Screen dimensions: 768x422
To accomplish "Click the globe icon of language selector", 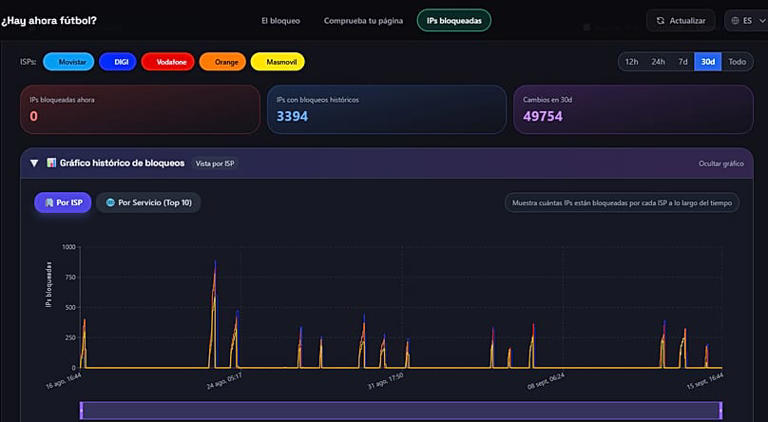I will [735, 21].
